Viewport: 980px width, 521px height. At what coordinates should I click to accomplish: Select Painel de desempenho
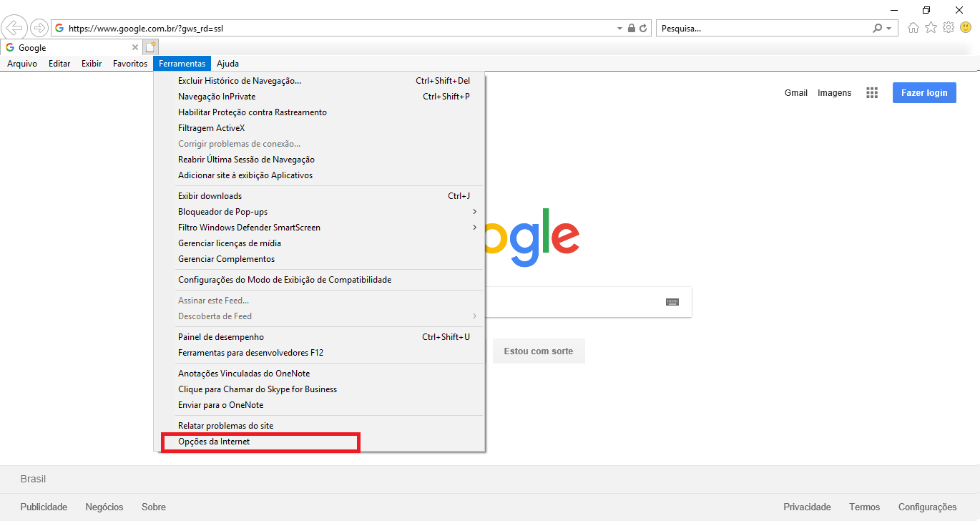pos(320,337)
